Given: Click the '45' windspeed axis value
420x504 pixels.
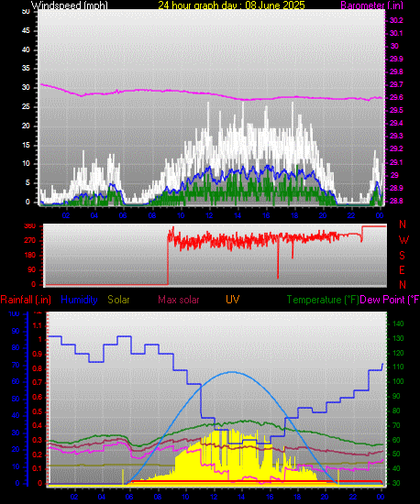Looking at the screenshot, I should tap(26, 31).
